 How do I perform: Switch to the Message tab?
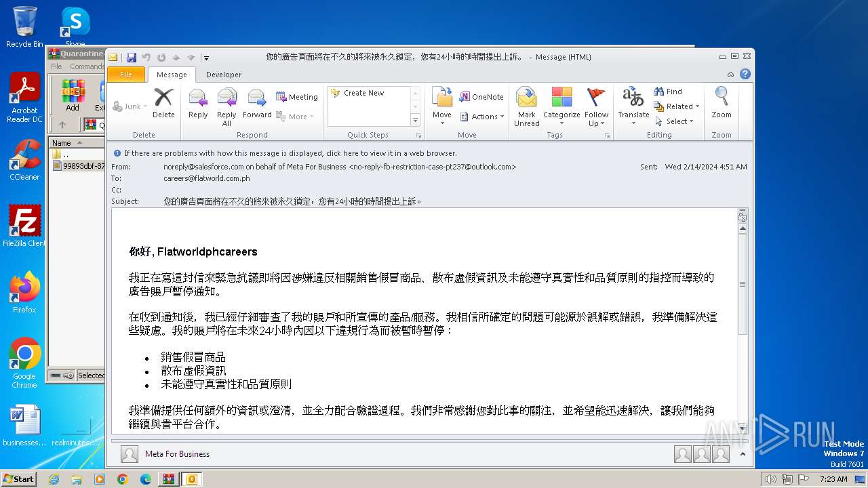(x=172, y=75)
